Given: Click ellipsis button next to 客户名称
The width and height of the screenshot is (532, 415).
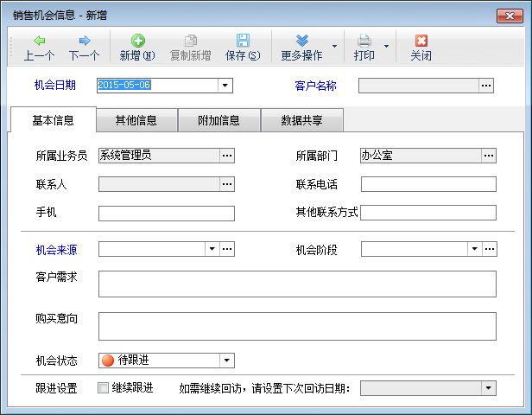Looking at the screenshot, I should 487,86.
